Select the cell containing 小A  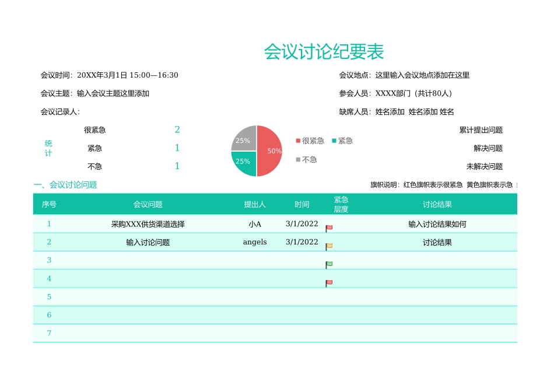coord(254,223)
